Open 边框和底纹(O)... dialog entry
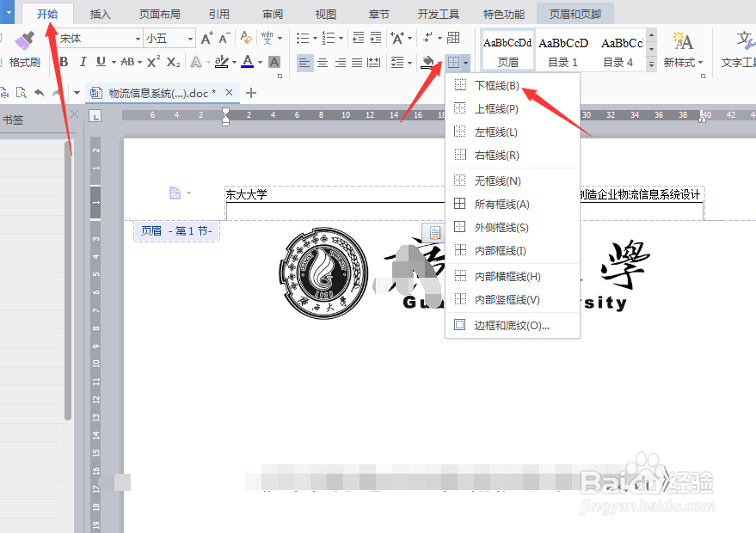The height and width of the screenshot is (533, 756). point(512,325)
